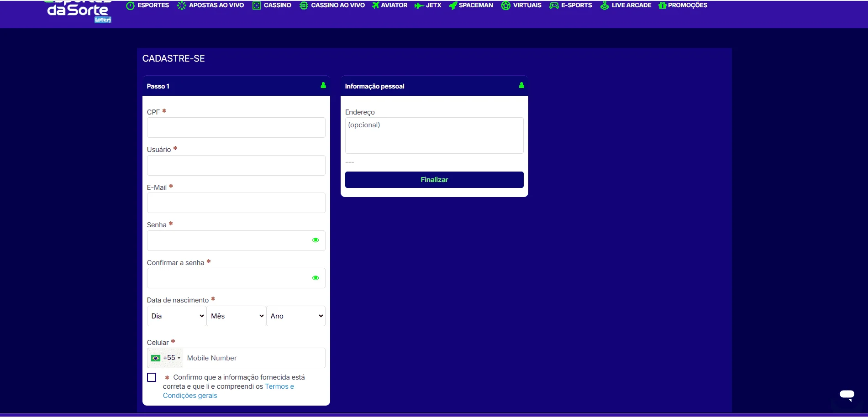Open the Termos e Condições gerais link
868x417 pixels.
point(228,391)
